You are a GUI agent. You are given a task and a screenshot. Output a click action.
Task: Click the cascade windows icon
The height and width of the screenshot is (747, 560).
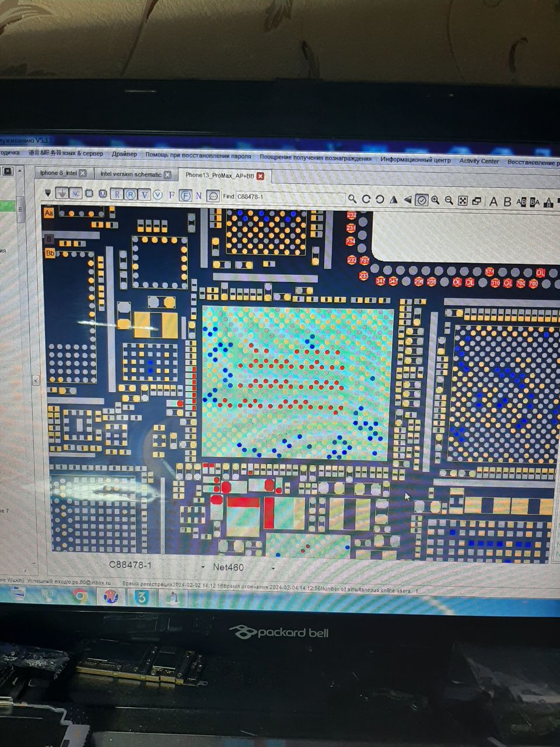point(477,201)
